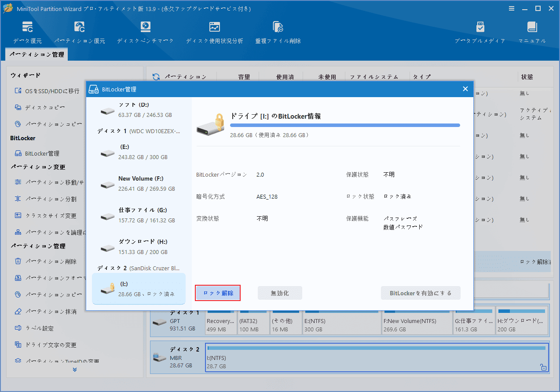Screen dimensions: 560x392
Task: Click the ロック解除 button
Action: click(x=218, y=293)
